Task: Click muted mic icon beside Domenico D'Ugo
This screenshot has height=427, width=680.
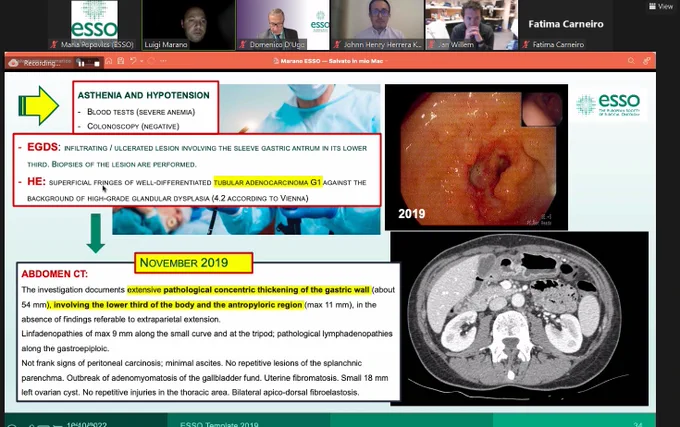Action: (x=243, y=44)
